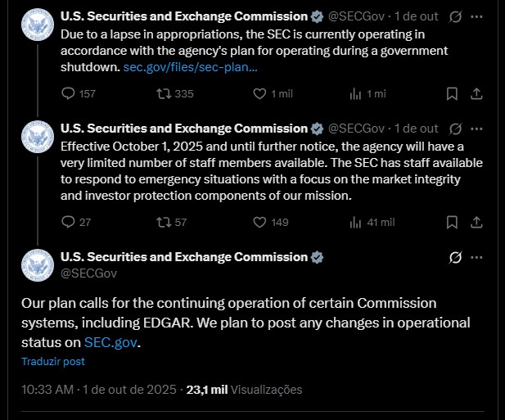Like the first tweet about appropriations lapse

click(x=259, y=93)
